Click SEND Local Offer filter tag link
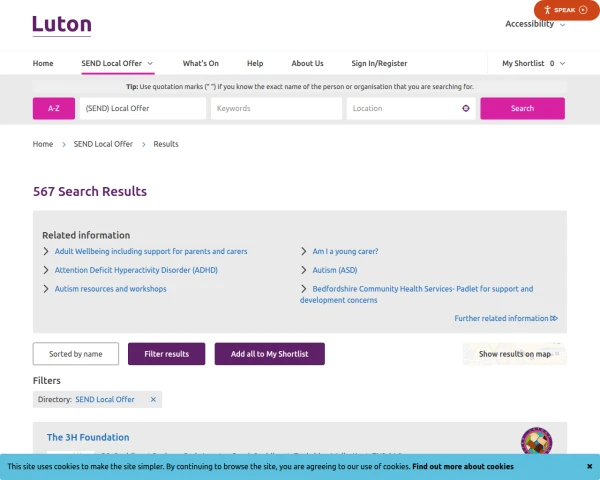 (105, 400)
